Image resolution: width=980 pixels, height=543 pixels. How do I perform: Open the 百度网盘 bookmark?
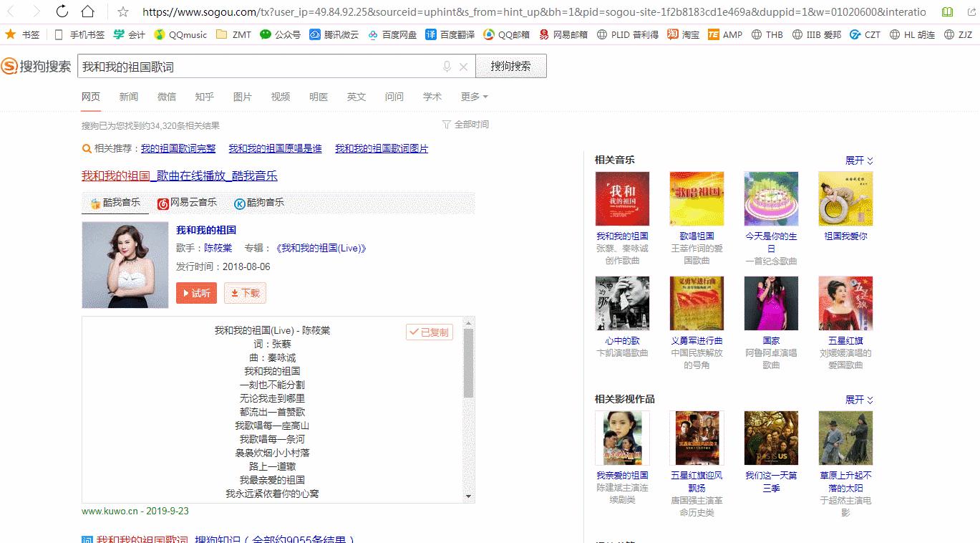[402, 34]
